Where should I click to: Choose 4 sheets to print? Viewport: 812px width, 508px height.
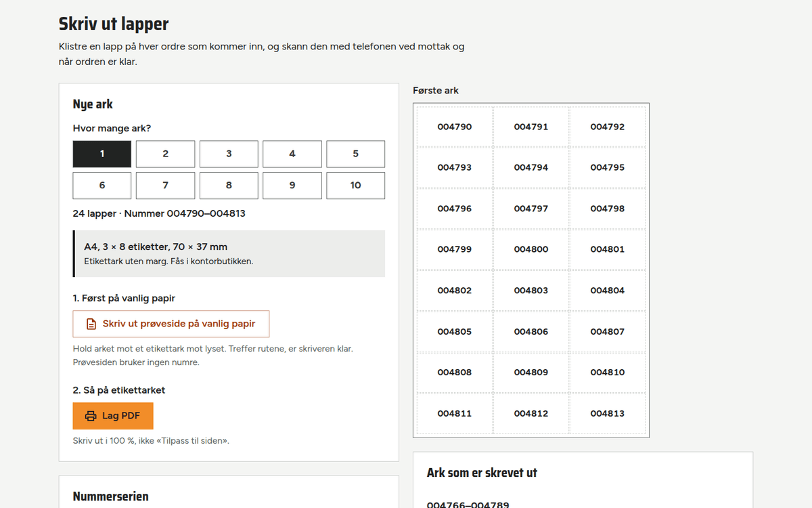pyautogui.click(x=292, y=154)
